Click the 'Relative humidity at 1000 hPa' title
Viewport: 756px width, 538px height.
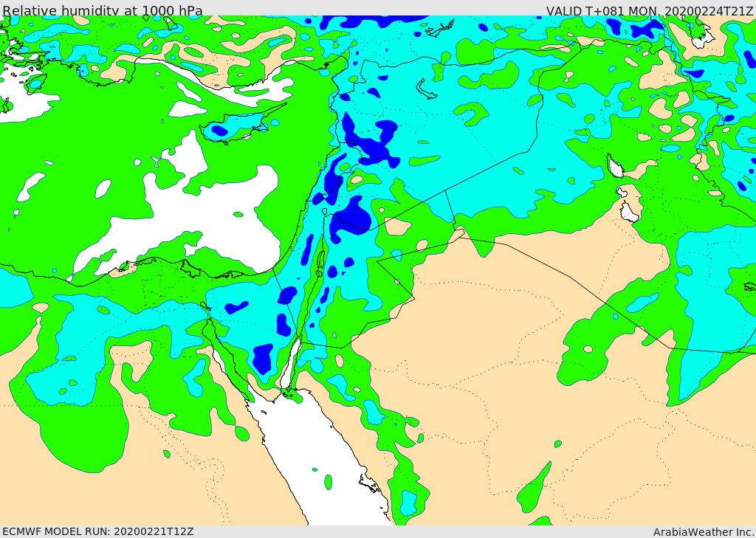pyautogui.click(x=103, y=10)
